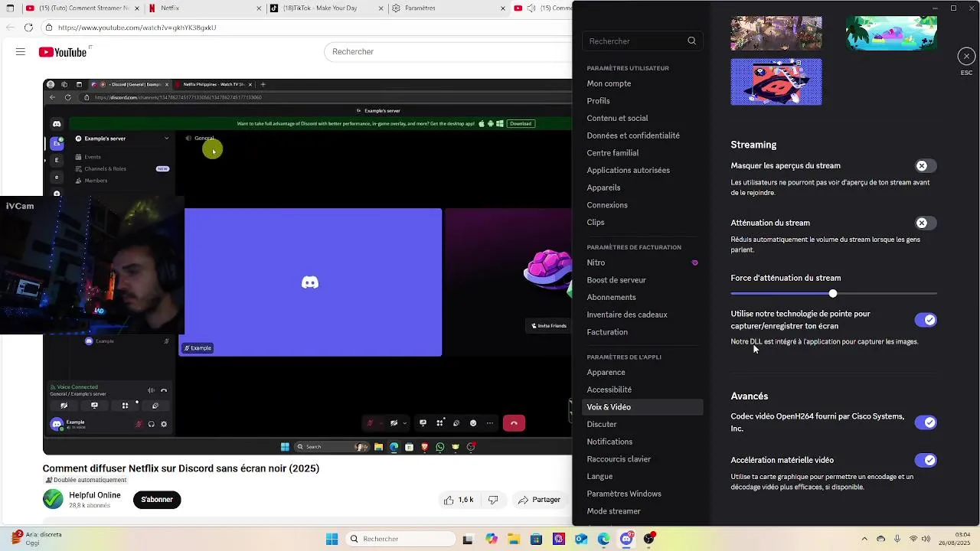Share the video with Partager
The height and width of the screenshot is (551, 980).
(x=539, y=500)
